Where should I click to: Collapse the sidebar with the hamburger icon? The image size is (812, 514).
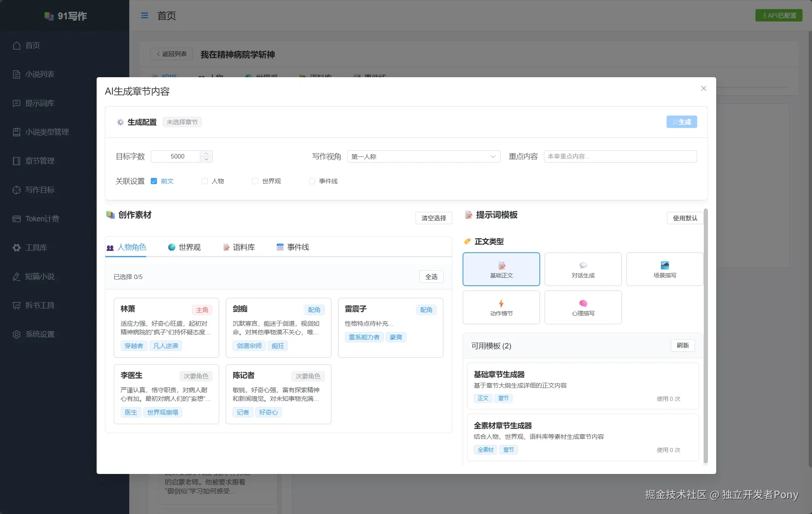tap(145, 15)
